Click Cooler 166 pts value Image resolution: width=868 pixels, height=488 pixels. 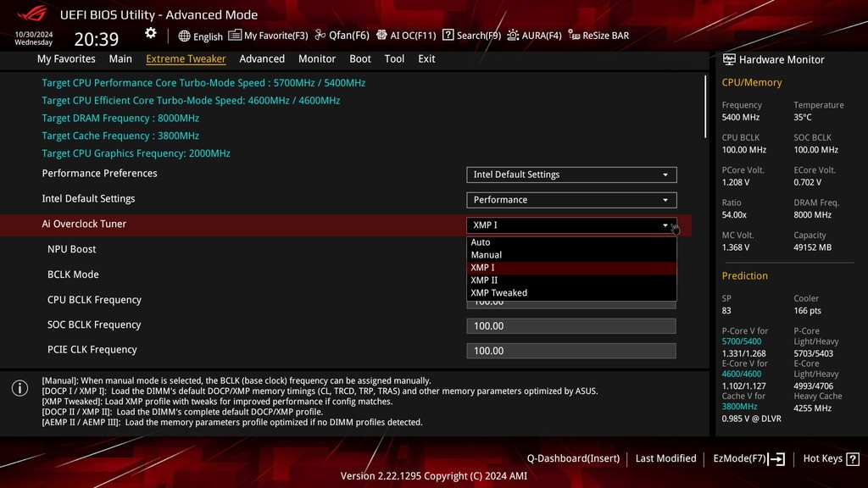(807, 310)
